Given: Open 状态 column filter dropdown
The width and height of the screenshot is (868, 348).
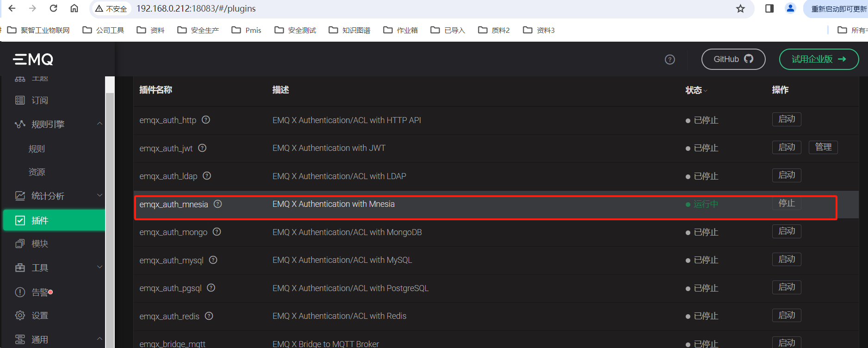Looking at the screenshot, I should [x=706, y=91].
